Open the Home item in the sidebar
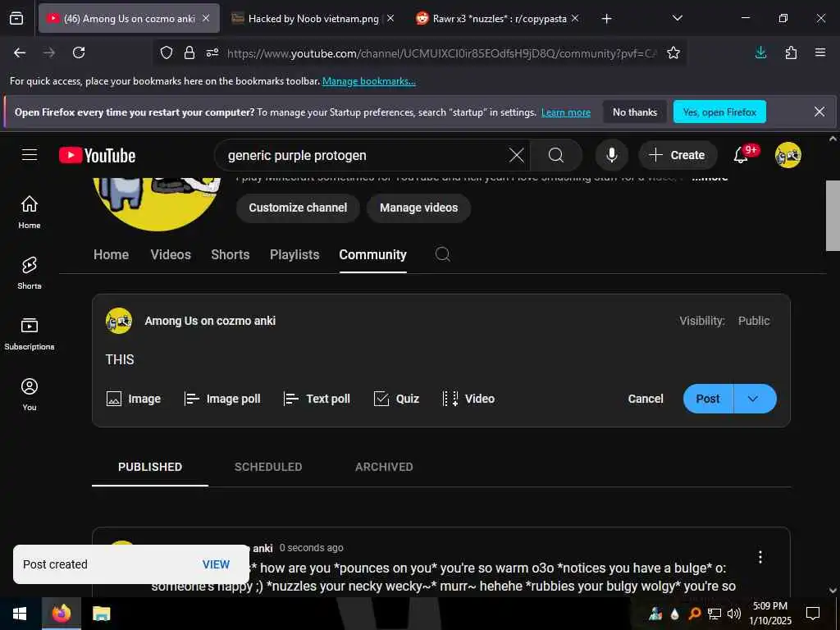The width and height of the screenshot is (840, 630). tap(30, 212)
